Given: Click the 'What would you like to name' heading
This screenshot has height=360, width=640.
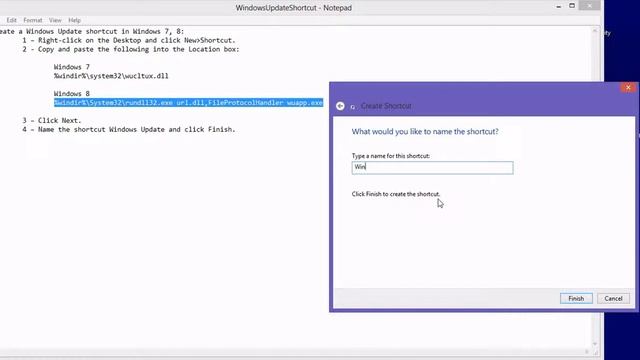Looking at the screenshot, I should coord(425,131).
